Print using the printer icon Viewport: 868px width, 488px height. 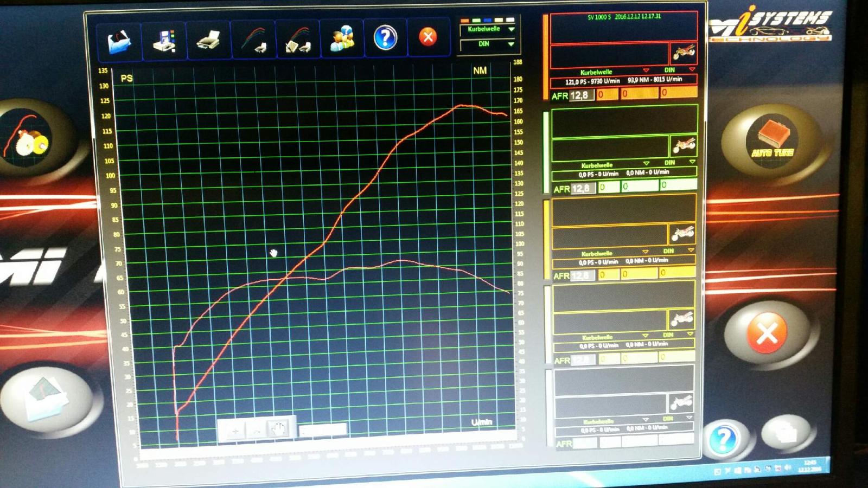208,40
